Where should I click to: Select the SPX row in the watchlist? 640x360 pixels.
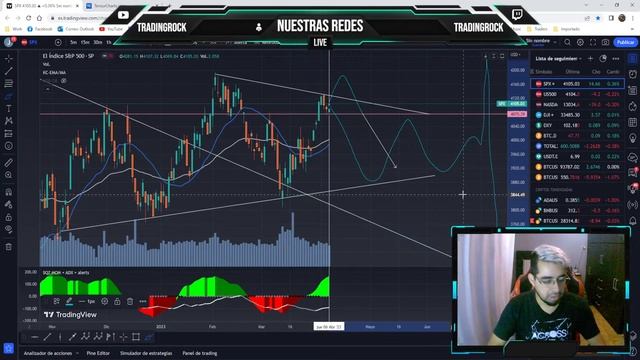(577, 84)
